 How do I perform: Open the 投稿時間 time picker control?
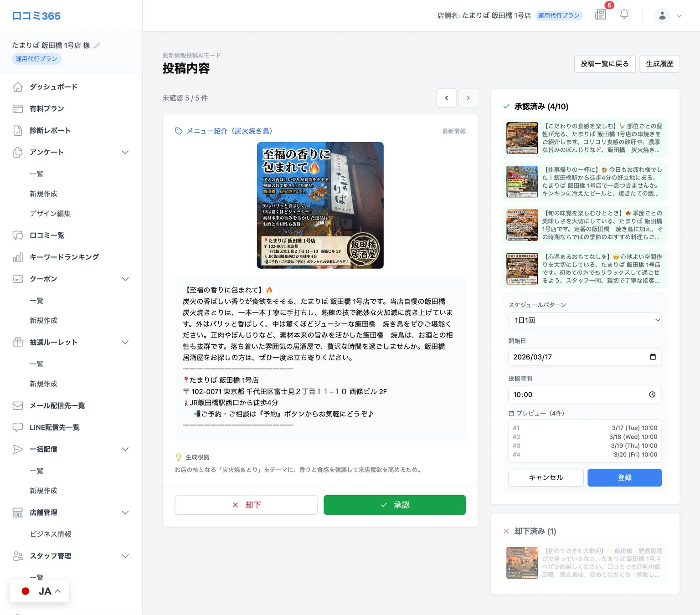tap(585, 395)
